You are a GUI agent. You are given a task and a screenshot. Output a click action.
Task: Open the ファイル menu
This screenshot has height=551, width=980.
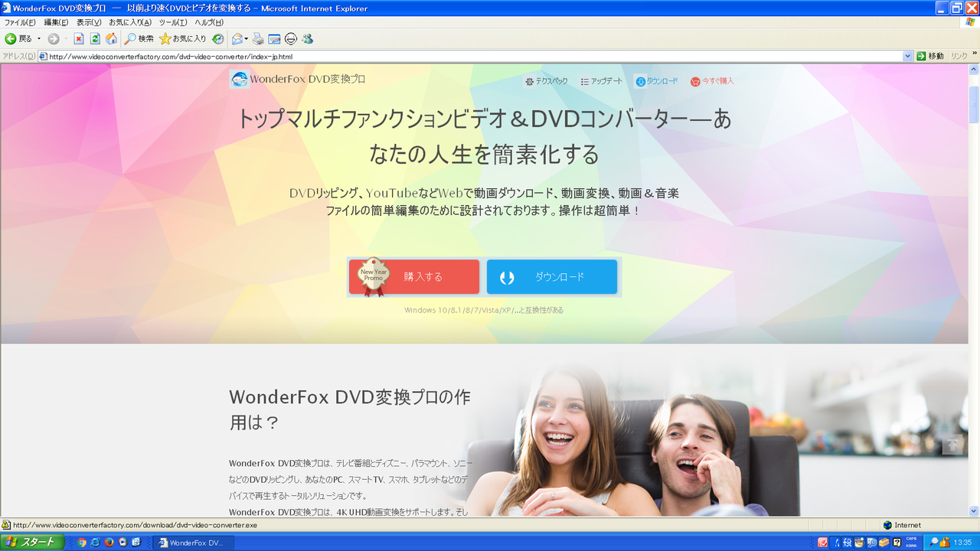(x=20, y=22)
